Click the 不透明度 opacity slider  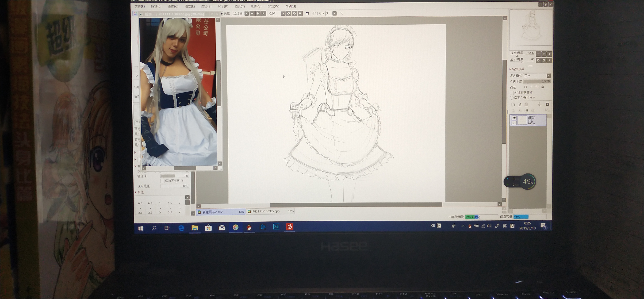point(537,81)
